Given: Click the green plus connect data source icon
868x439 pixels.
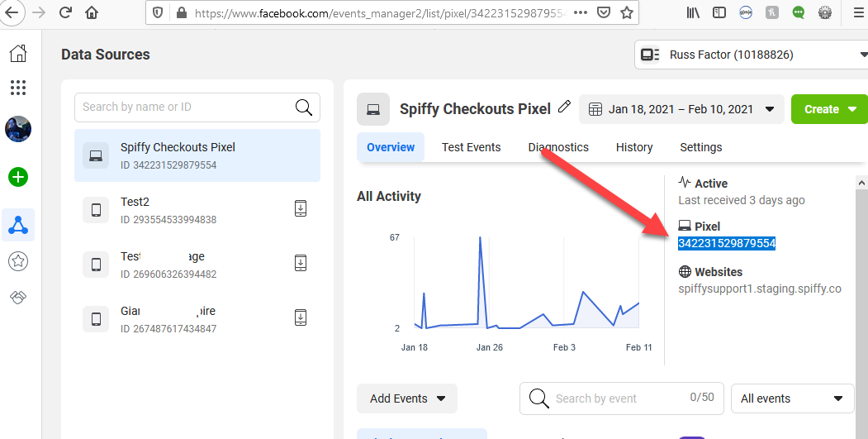Looking at the screenshot, I should click(x=18, y=177).
